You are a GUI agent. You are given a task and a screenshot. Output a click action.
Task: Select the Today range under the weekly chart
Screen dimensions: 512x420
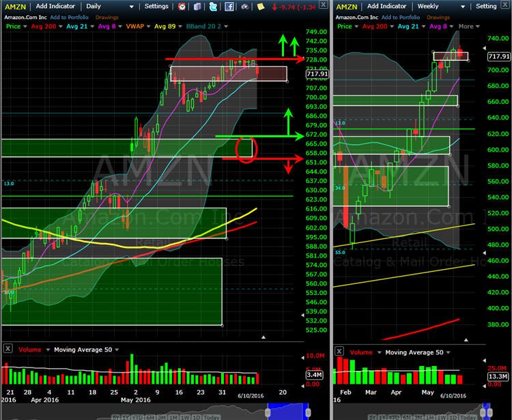(x=468, y=417)
